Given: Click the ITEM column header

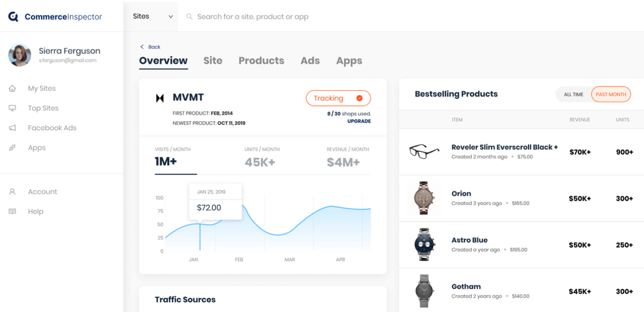Looking at the screenshot, I should [457, 120].
